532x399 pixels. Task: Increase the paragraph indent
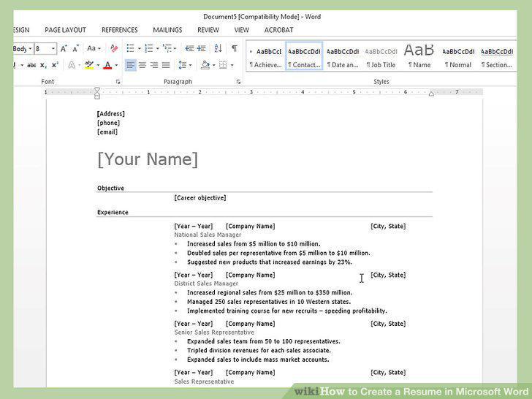click(x=202, y=48)
